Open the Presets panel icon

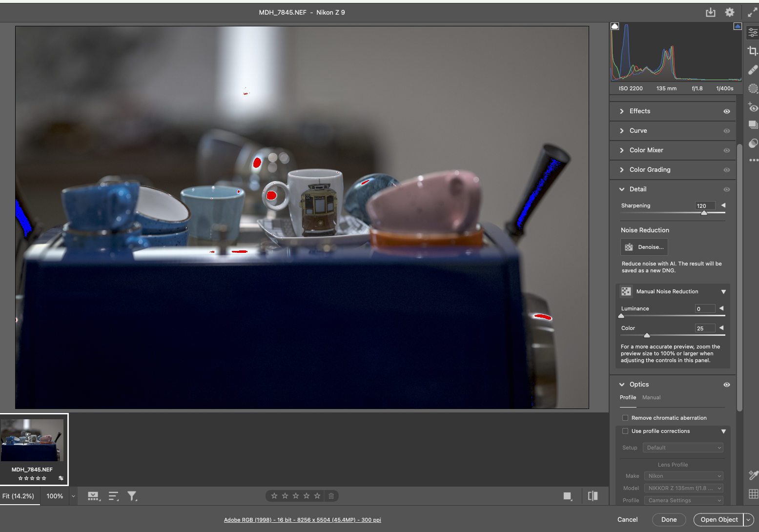click(x=753, y=143)
